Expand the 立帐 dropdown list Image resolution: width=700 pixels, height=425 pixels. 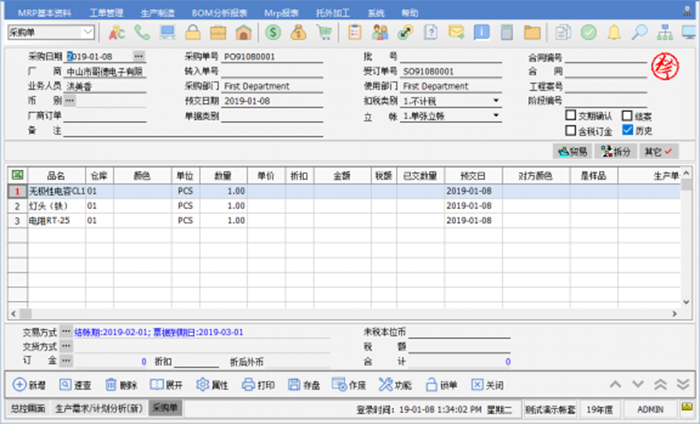pos(496,116)
